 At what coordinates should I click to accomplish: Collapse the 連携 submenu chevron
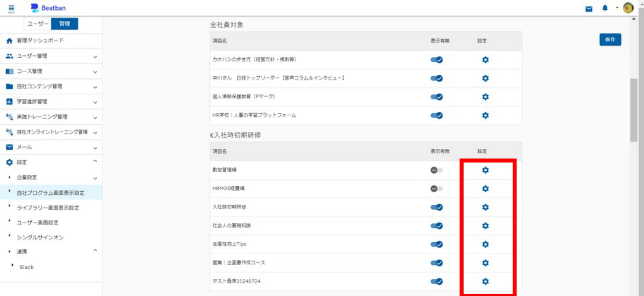pyautogui.click(x=95, y=250)
